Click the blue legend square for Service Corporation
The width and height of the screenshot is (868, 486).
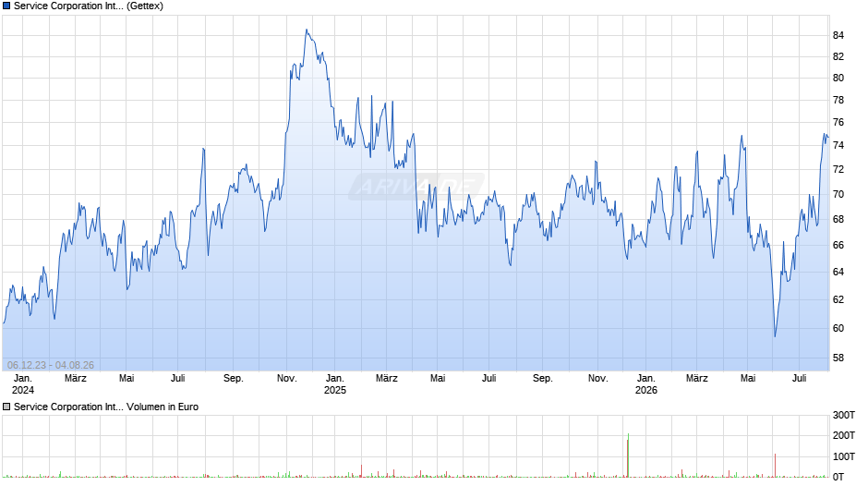(x=6, y=6)
